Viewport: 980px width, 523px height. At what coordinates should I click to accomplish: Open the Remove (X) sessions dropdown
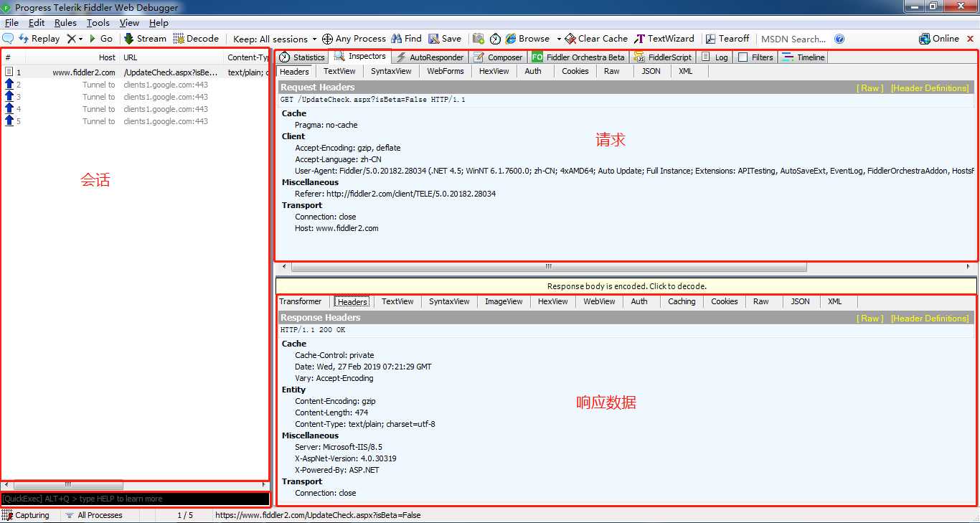click(x=75, y=39)
